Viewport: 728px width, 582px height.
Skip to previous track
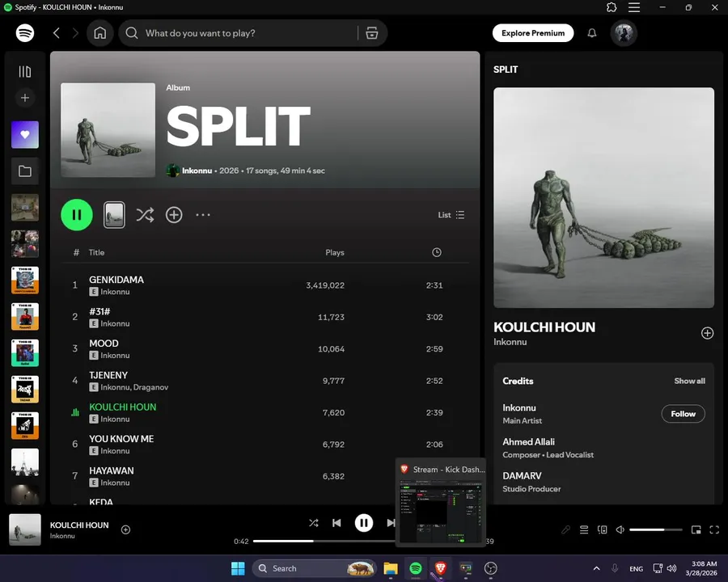pos(336,523)
